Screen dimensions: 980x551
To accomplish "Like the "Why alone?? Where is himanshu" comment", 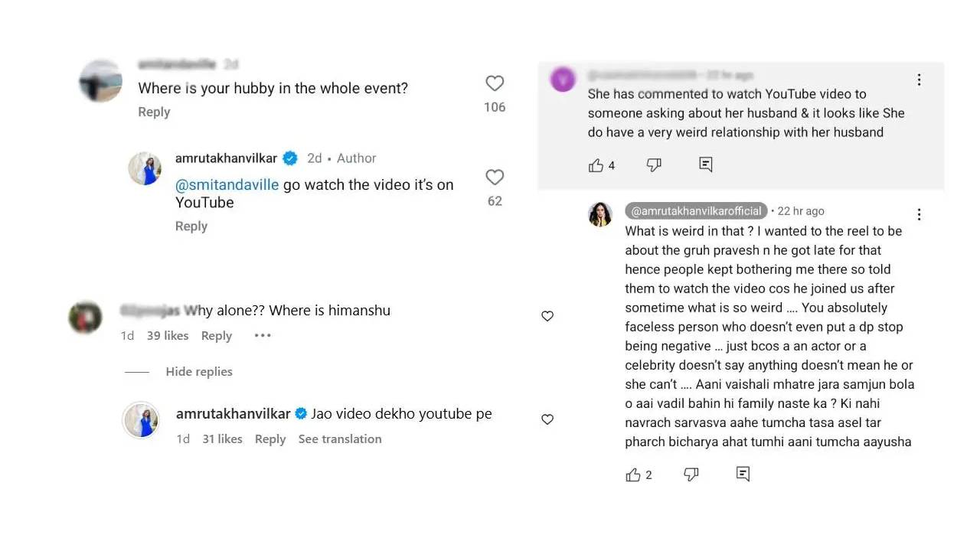I will pos(547,316).
